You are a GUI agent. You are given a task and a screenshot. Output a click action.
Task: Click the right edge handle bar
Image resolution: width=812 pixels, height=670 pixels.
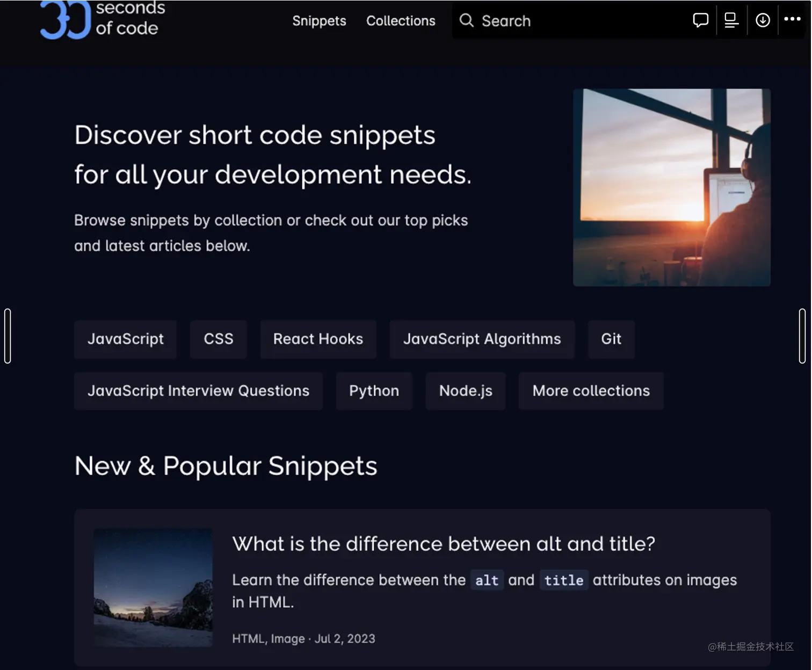(x=802, y=336)
